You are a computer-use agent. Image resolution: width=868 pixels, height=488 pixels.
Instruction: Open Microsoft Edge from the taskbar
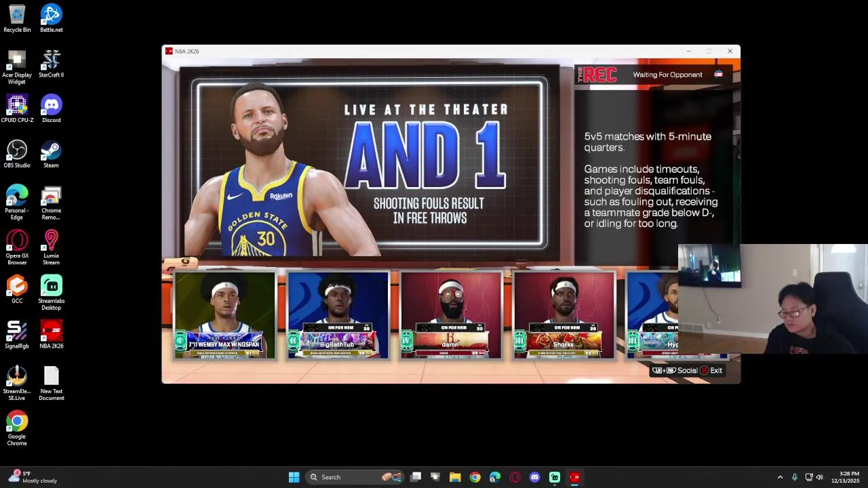click(494, 477)
